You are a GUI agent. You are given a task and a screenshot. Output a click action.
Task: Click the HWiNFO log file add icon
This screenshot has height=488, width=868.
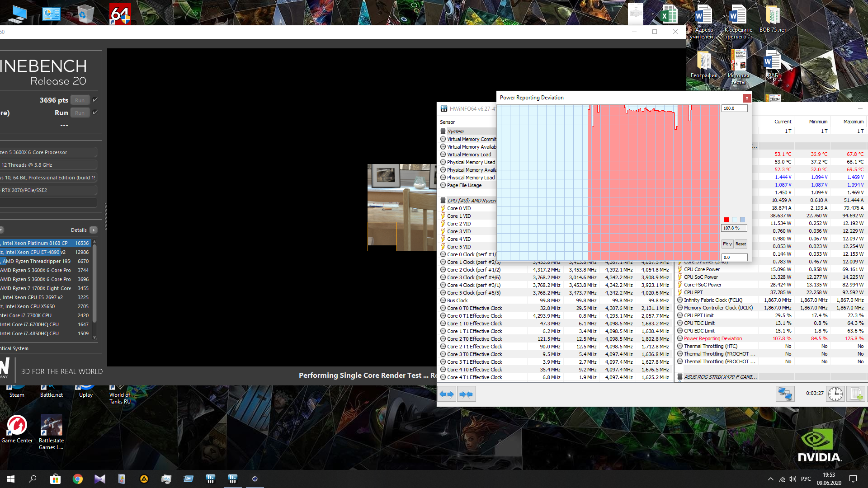856,394
